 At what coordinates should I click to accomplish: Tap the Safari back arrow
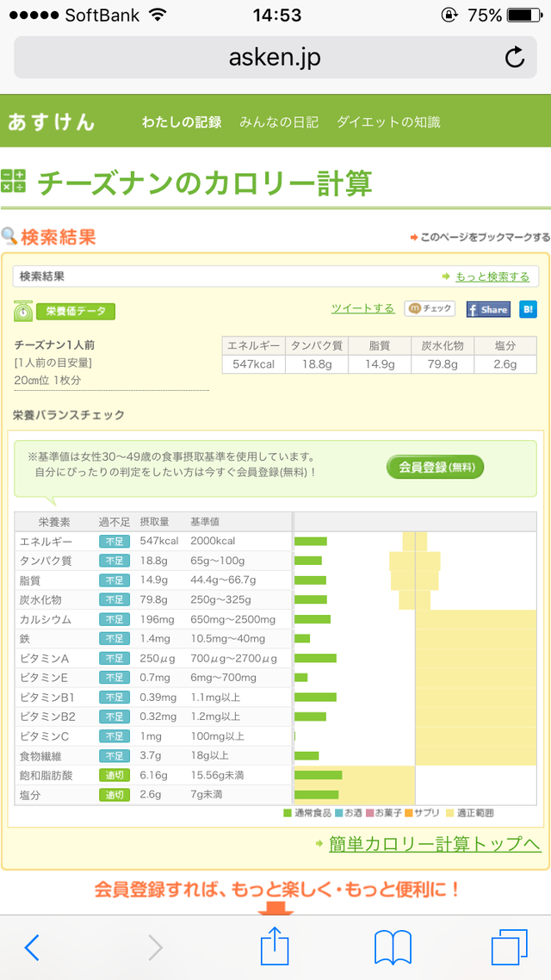(32, 947)
